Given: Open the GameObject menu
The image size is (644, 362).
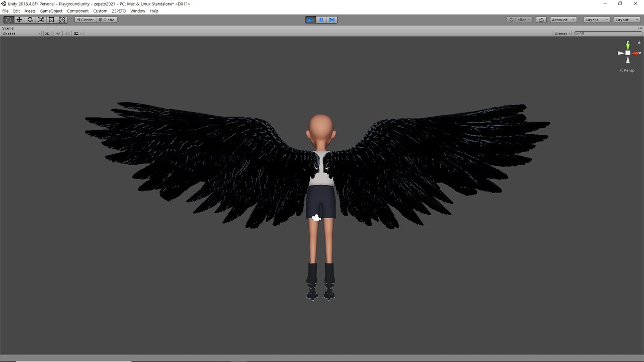Looking at the screenshot, I should (x=51, y=11).
